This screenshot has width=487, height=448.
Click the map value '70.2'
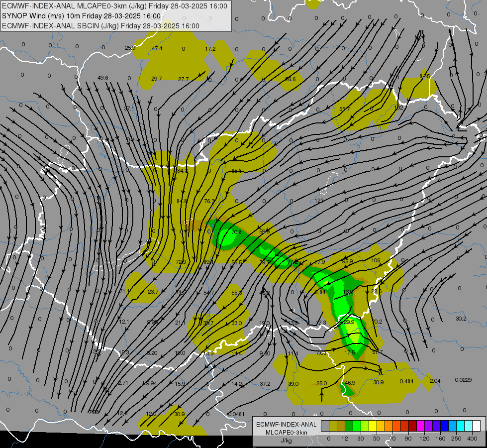[x=377, y=322]
